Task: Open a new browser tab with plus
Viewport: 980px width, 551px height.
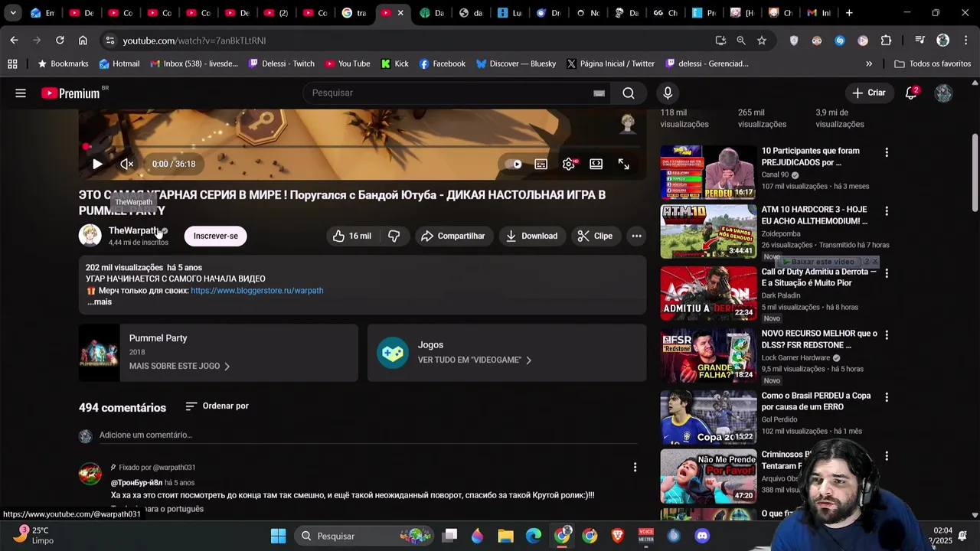Action: (849, 13)
